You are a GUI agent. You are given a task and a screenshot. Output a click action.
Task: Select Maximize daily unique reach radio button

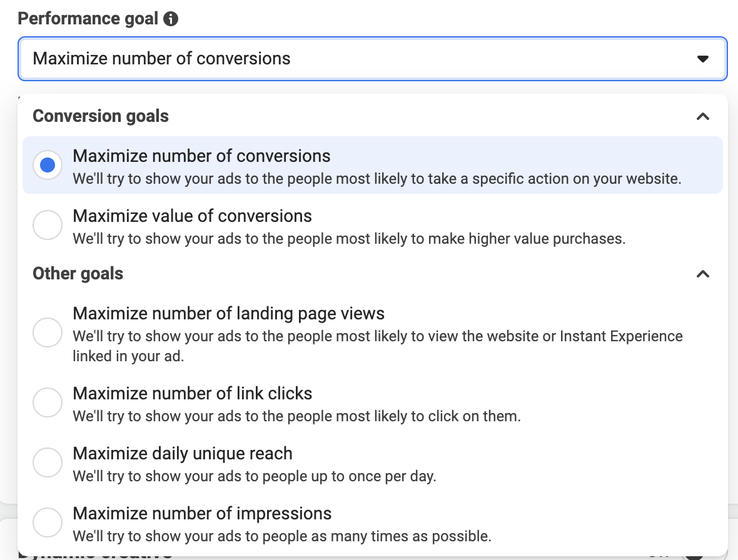48,462
